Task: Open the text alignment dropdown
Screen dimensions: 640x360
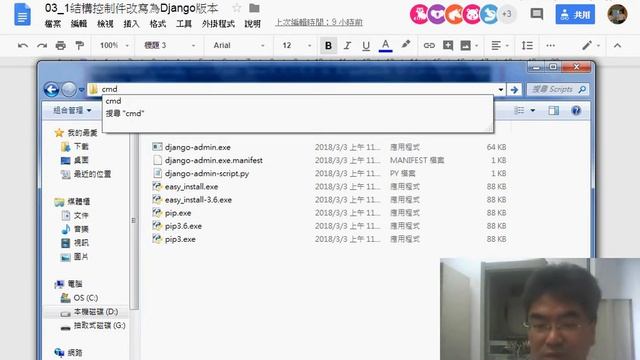Action: click(x=500, y=45)
